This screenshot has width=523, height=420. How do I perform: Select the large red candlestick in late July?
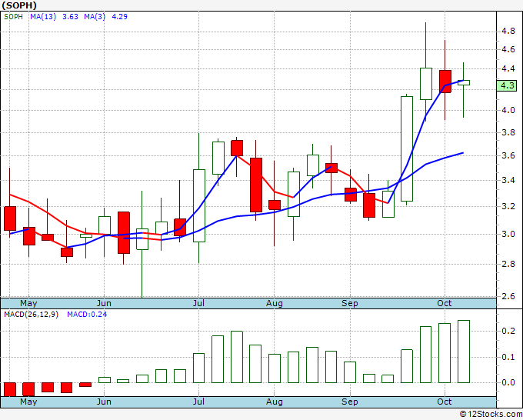point(256,185)
